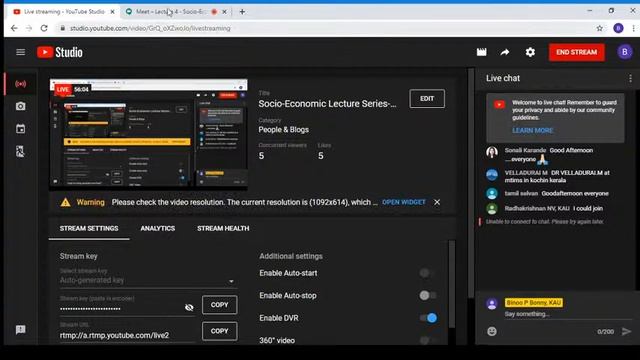Toggle stream key visibility eye icon

(x=189, y=307)
